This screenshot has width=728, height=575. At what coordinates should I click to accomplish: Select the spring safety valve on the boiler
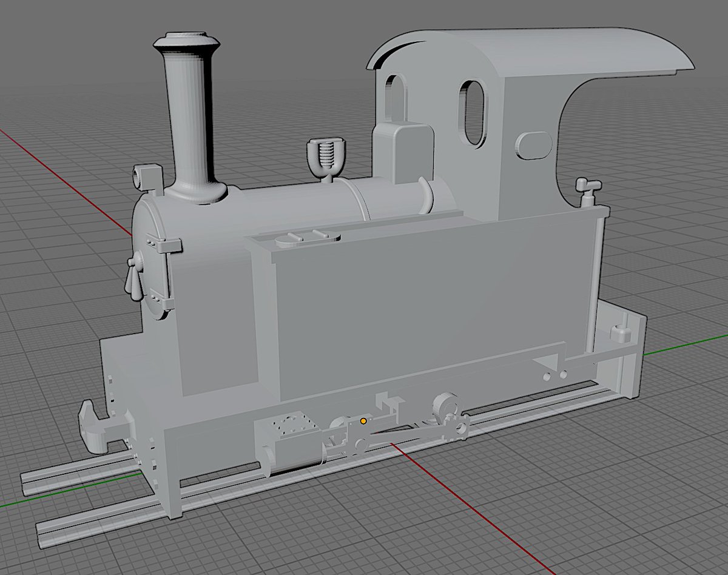point(327,160)
